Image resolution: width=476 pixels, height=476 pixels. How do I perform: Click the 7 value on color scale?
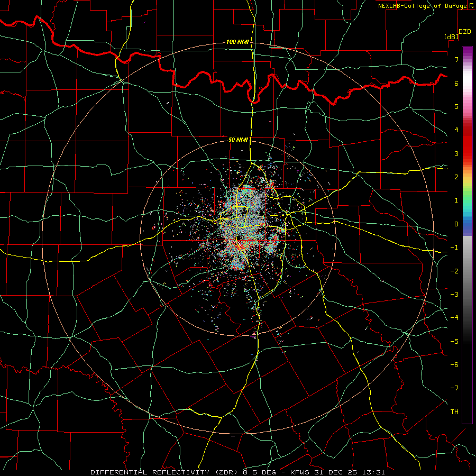[456, 59]
